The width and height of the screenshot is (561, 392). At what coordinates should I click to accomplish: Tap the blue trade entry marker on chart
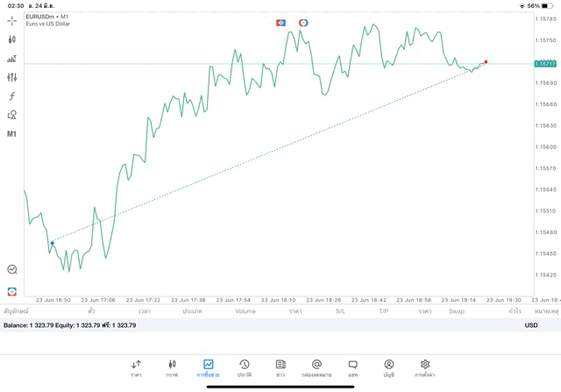tap(53, 242)
